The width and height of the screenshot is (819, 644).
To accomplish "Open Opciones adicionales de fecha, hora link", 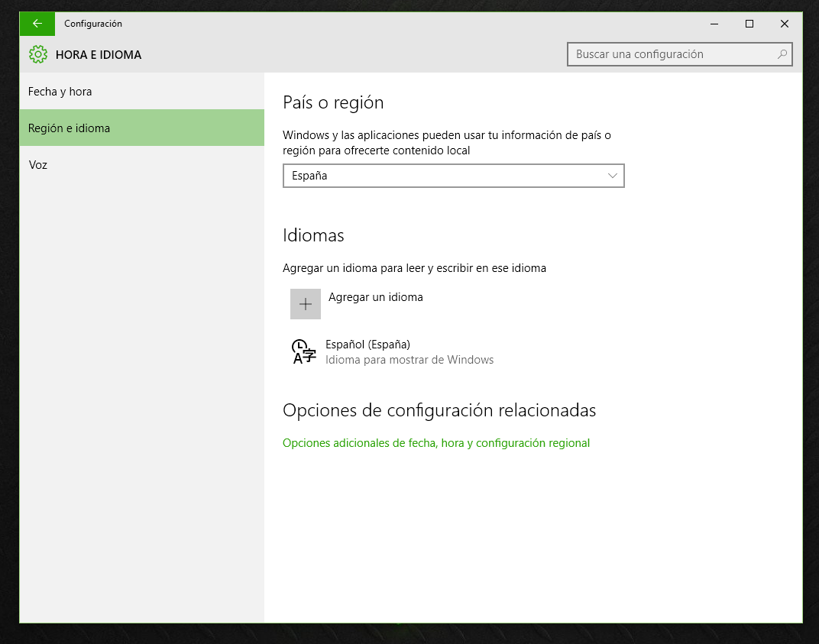I will click(436, 443).
